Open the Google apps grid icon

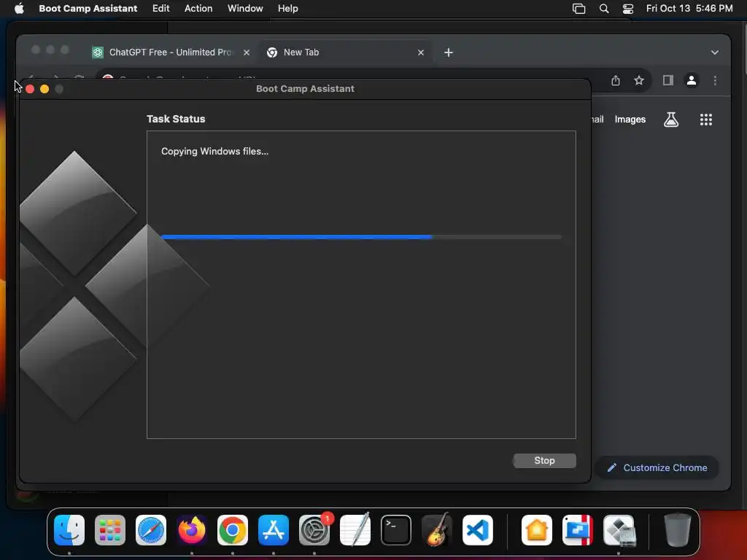click(705, 120)
